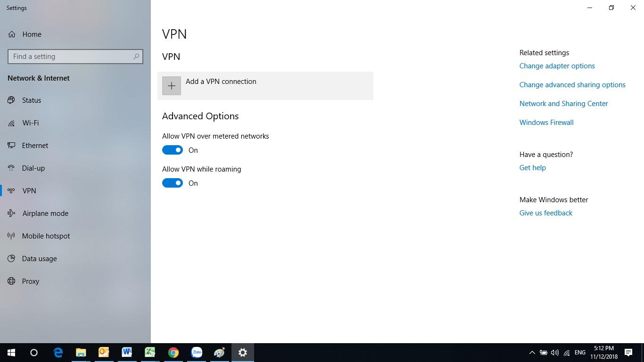The height and width of the screenshot is (362, 644).
Task: Open the Network and Sharing Center
Action: (x=563, y=103)
